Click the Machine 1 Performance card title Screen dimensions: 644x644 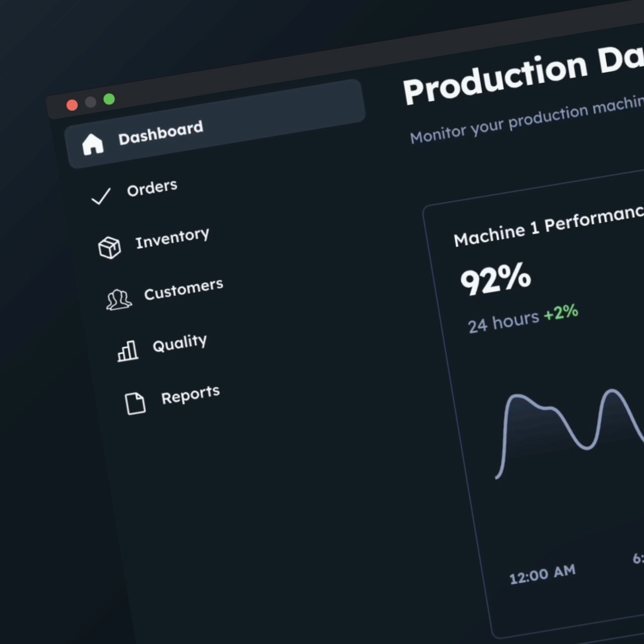point(548,225)
